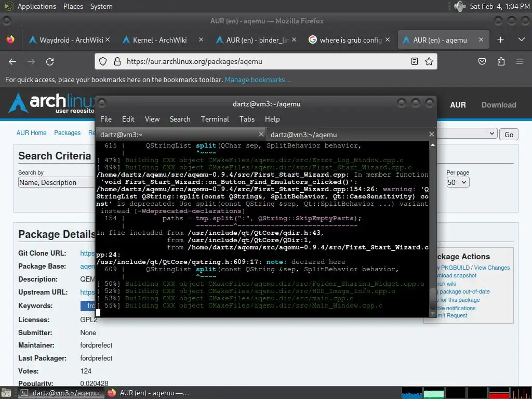Close the Waydroid - ArchWiki tab
Image resolution: width=532 pixels, height=399 pixels.
(x=108, y=39)
